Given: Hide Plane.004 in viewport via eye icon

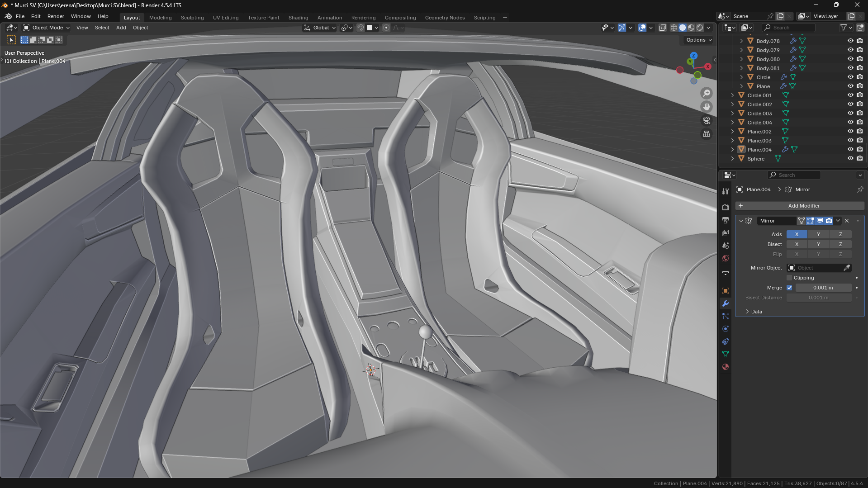Looking at the screenshot, I should click(850, 149).
